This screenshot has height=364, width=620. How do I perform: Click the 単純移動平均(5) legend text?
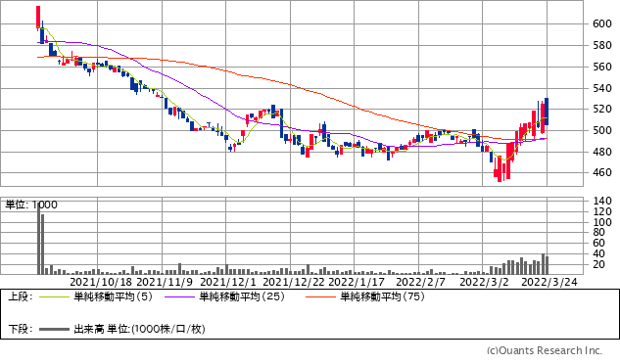click(113, 296)
